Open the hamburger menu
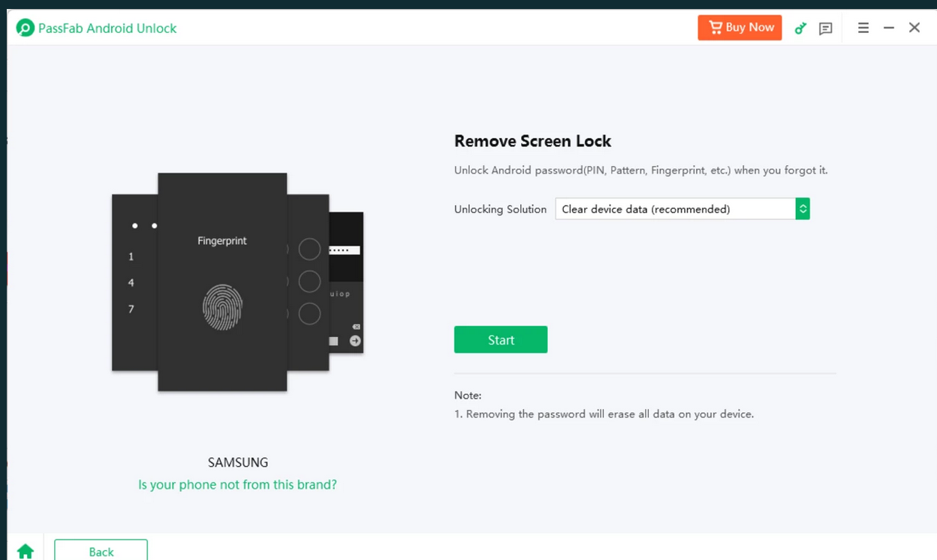 pyautogui.click(x=863, y=28)
